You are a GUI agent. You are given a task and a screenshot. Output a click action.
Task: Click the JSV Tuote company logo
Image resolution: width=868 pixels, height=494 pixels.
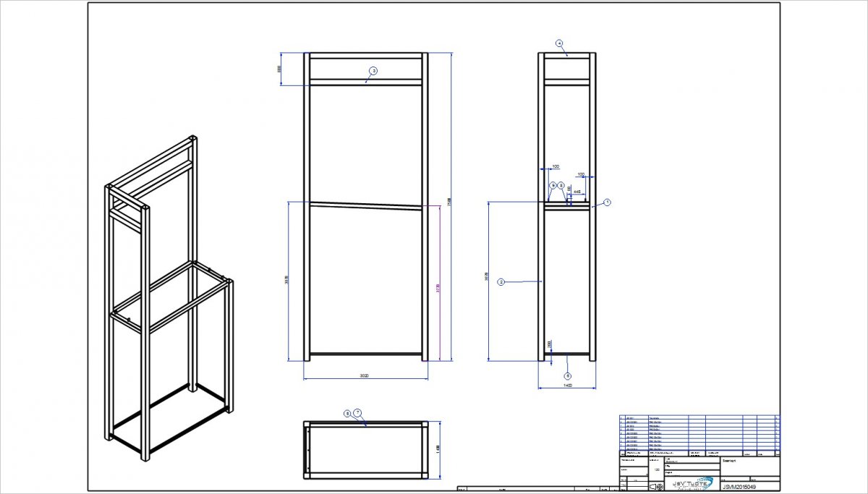pyautogui.click(x=693, y=483)
